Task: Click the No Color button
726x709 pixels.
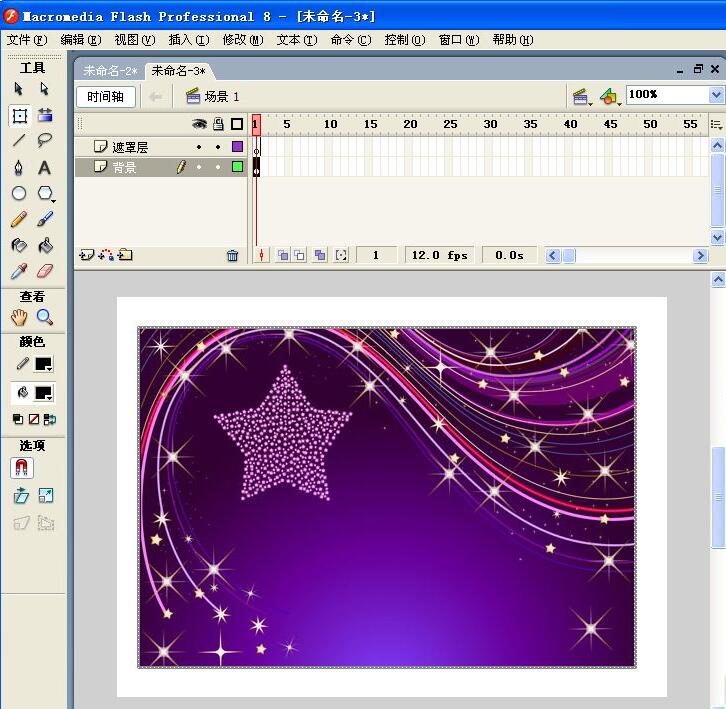Action: [34, 419]
